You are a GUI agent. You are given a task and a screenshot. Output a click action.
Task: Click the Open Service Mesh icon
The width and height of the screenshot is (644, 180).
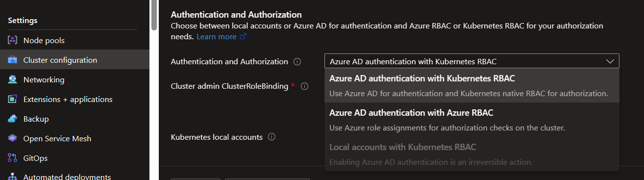tap(13, 138)
